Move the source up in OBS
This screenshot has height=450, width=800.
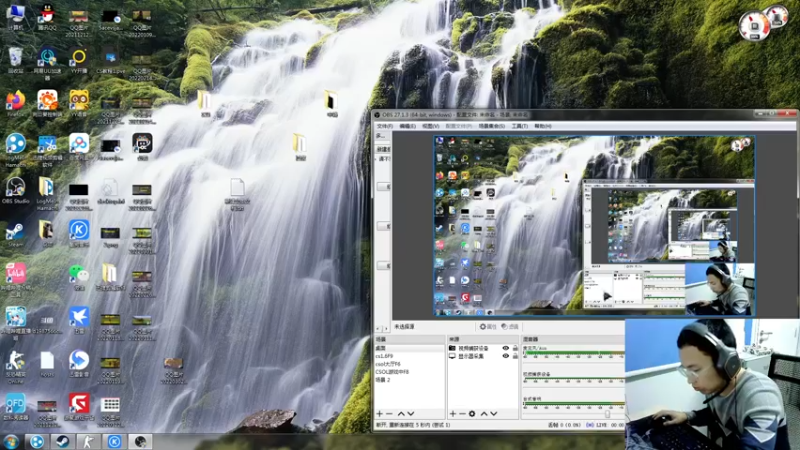(484, 414)
